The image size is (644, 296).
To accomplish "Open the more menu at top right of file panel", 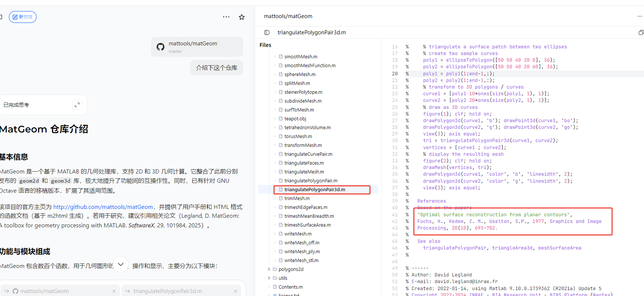I will tap(640, 16).
